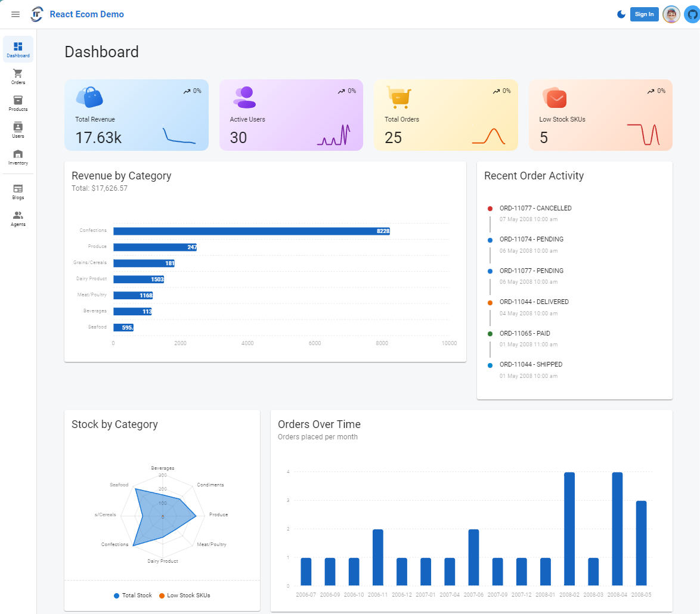This screenshot has width=700, height=614.
Task: Toggle Low Stock SKUs legend item
Action: click(184, 596)
